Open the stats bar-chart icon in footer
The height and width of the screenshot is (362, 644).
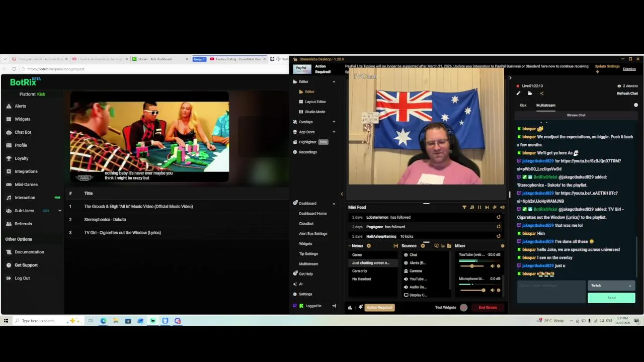point(350,307)
